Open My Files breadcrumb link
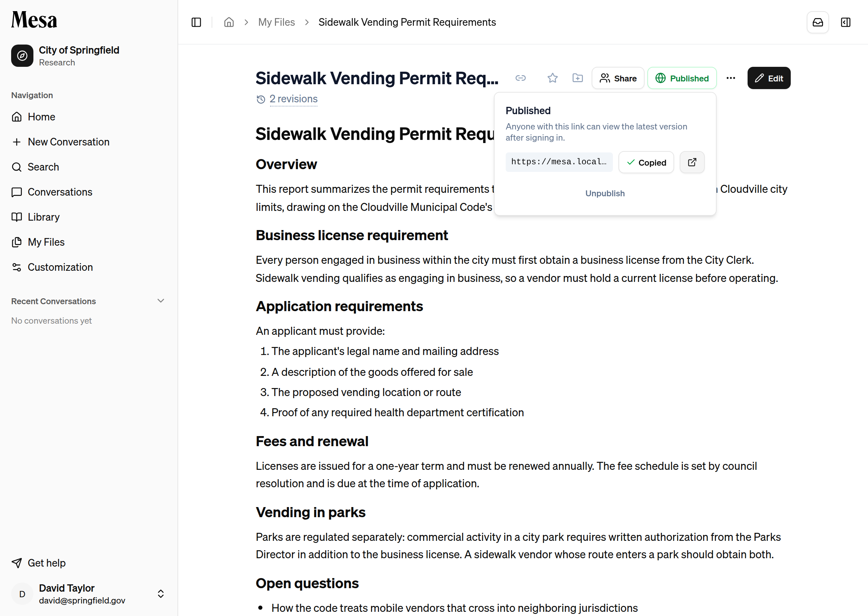The image size is (868, 616). [276, 22]
